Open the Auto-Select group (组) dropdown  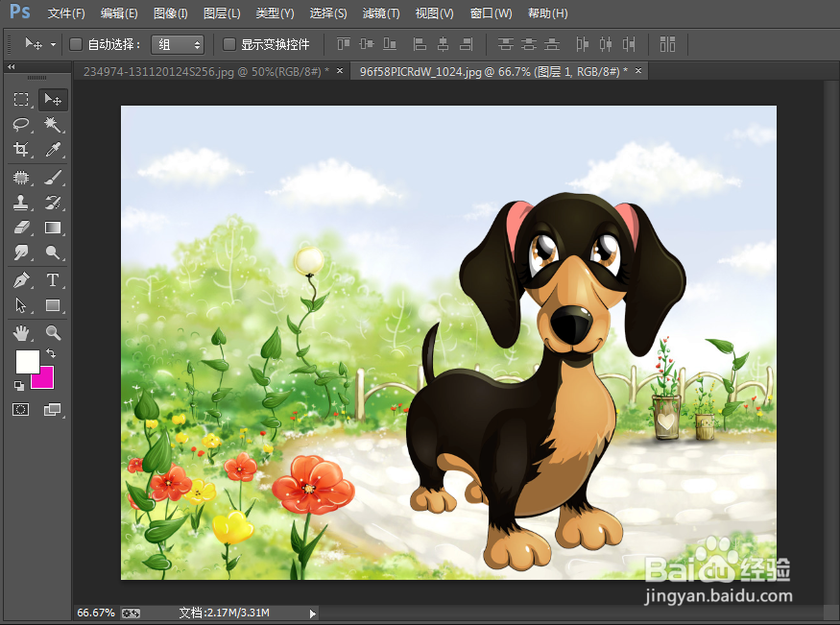[178, 44]
